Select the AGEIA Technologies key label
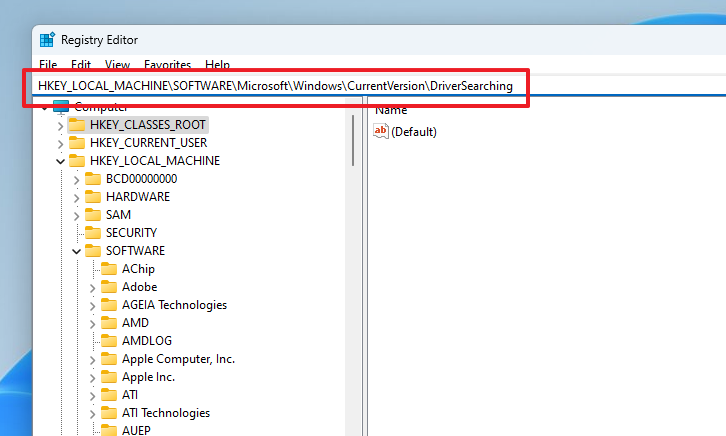The height and width of the screenshot is (436, 726). click(175, 305)
